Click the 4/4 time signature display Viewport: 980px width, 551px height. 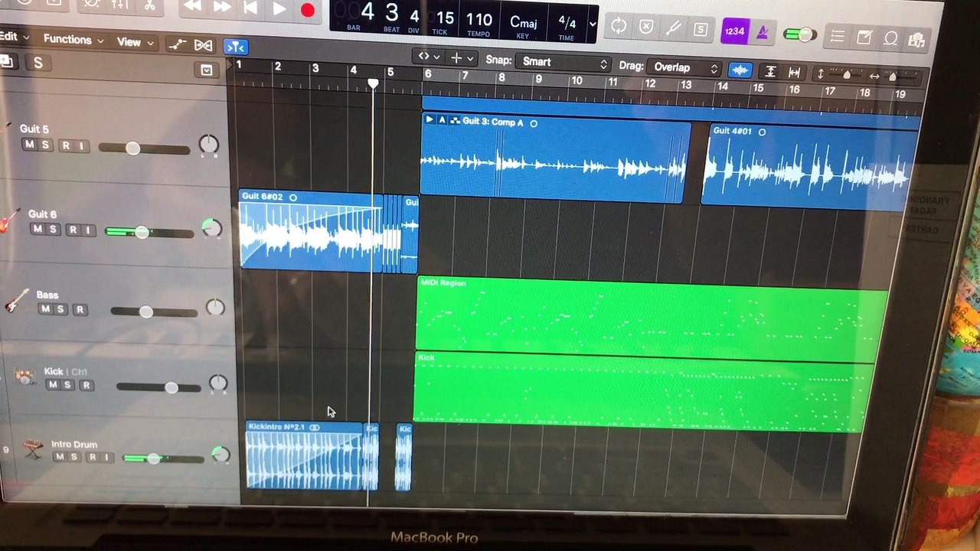point(567,23)
